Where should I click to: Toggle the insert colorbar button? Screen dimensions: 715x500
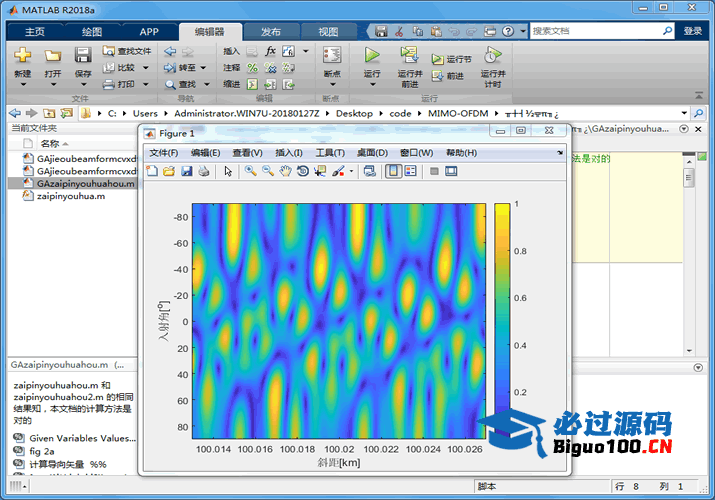click(393, 171)
